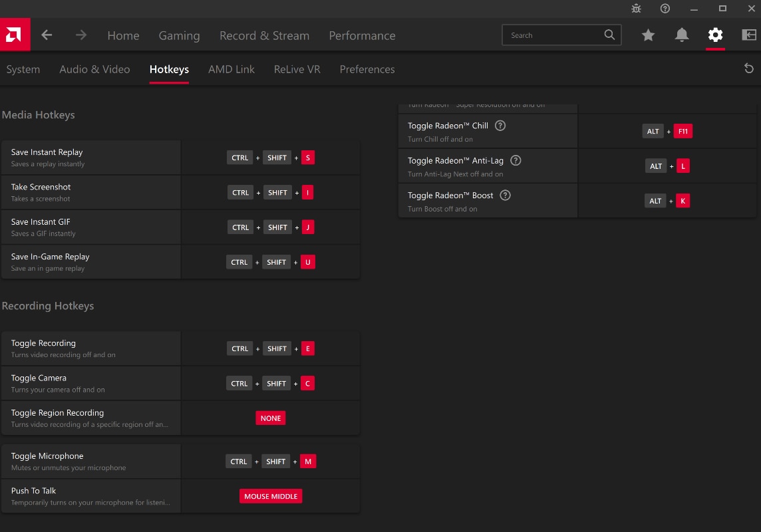Switch to the Audio & Video tab
This screenshot has width=761, height=532.
[94, 69]
